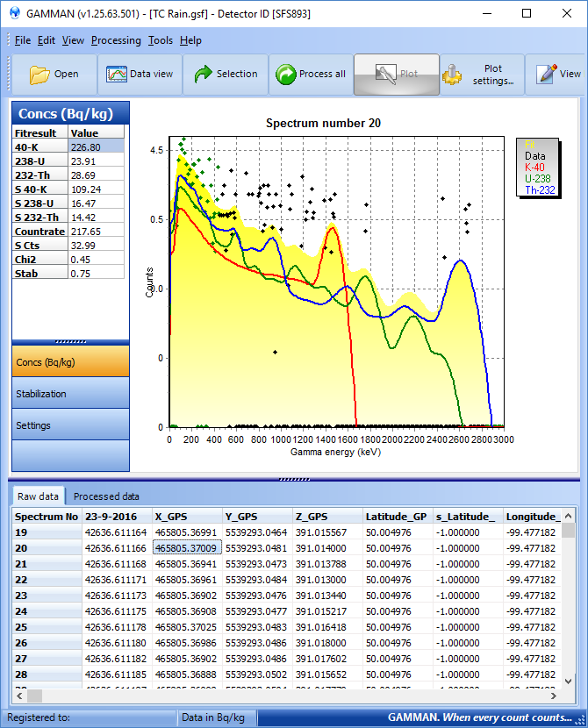Expand the Stabilization panel
The width and height of the screenshot is (588, 728).
70,394
